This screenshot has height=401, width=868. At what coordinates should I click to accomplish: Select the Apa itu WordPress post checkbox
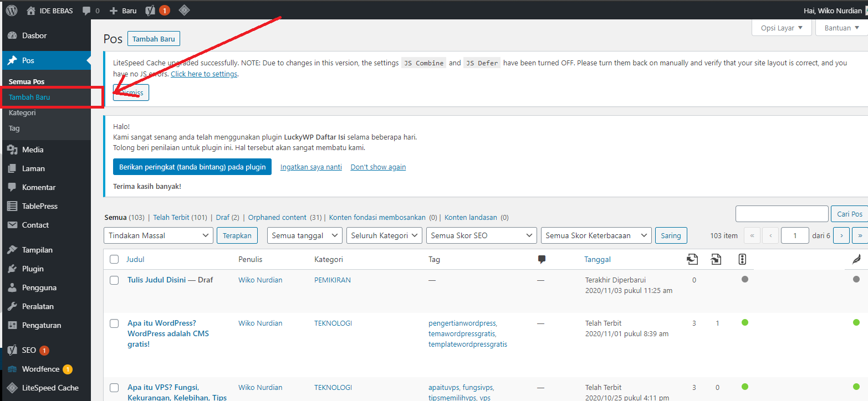click(x=114, y=323)
